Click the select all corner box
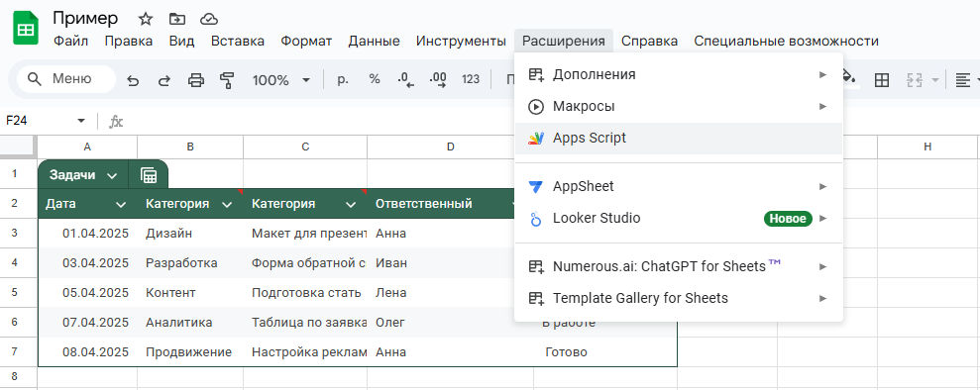Image resolution: width=980 pixels, height=390 pixels. pos(18,146)
